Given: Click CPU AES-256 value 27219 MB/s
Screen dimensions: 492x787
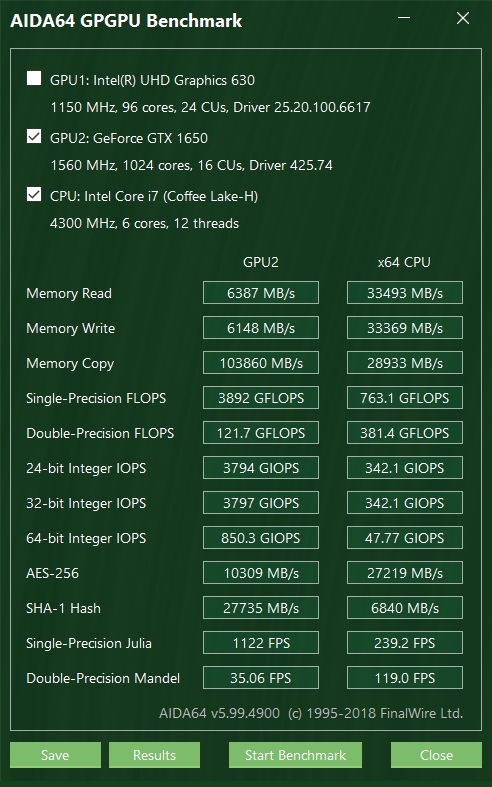Looking at the screenshot, I should pyautogui.click(x=405, y=573).
